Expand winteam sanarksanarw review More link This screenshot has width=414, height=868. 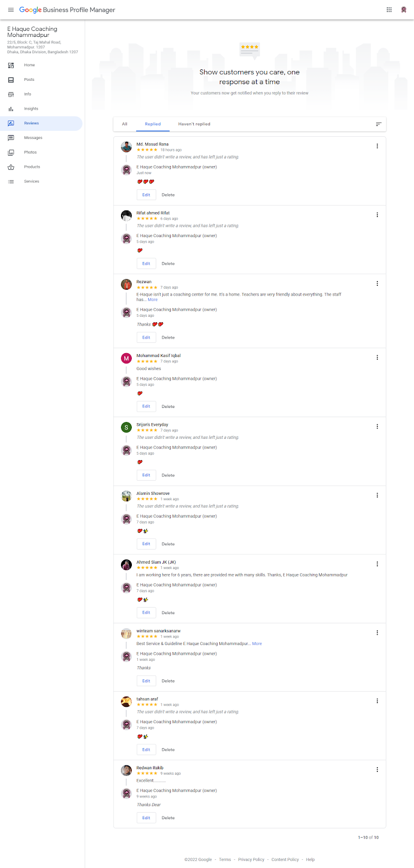(x=257, y=644)
